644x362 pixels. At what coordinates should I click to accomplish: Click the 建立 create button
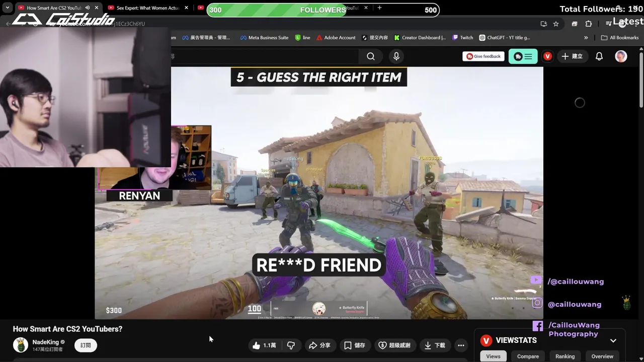coord(572,56)
